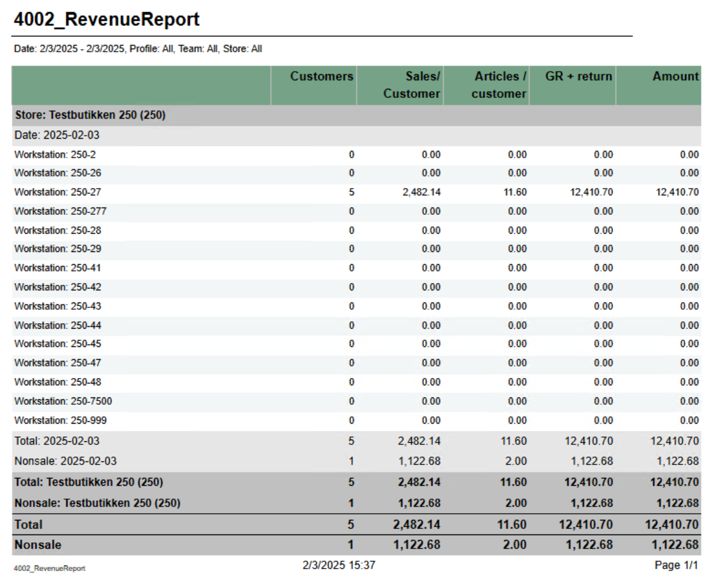This screenshot has width=707, height=588.
Task: Click the Nonsale: Testbutikken 250 (250) label
Action: pos(97,503)
